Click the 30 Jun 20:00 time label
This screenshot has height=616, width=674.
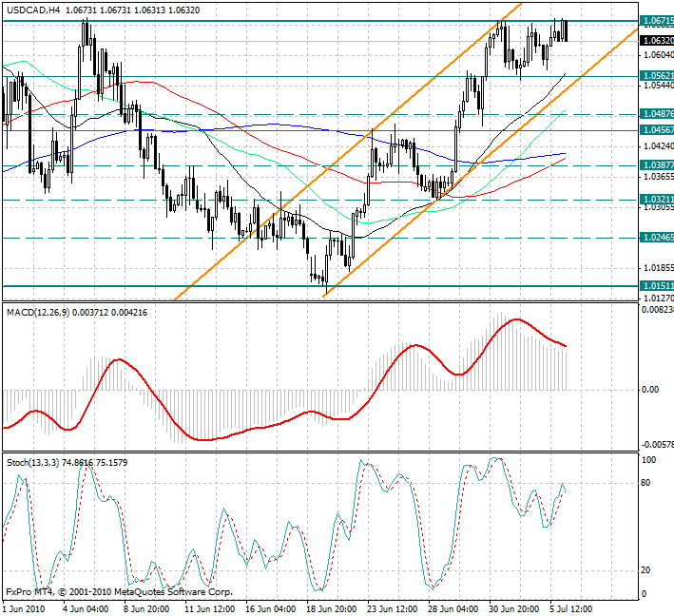point(514,609)
